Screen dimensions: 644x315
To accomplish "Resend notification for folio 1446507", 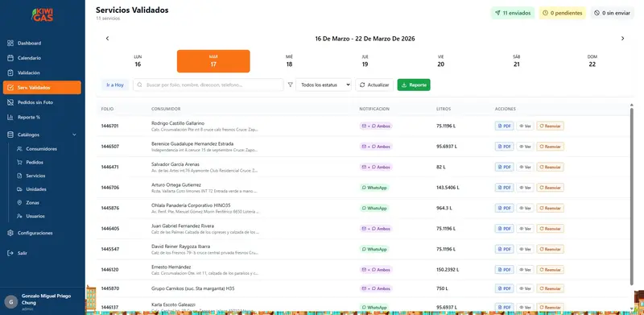I will pyautogui.click(x=550, y=147).
